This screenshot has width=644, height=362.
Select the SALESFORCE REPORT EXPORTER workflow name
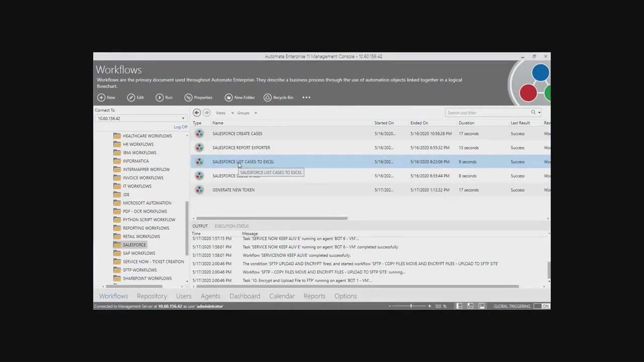pyautogui.click(x=241, y=148)
